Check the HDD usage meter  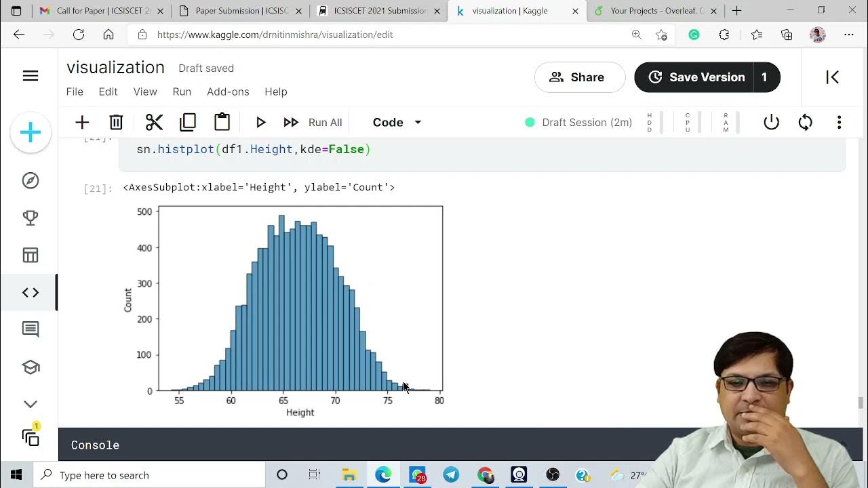click(654, 123)
